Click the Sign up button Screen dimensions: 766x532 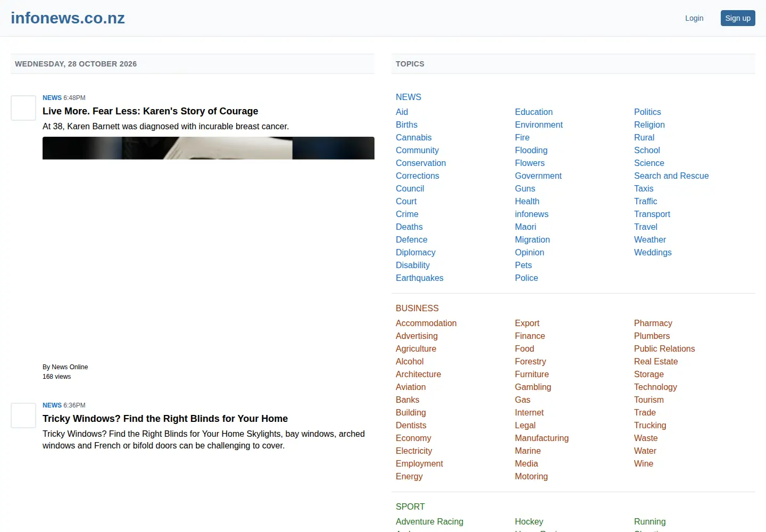pyautogui.click(x=738, y=18)
